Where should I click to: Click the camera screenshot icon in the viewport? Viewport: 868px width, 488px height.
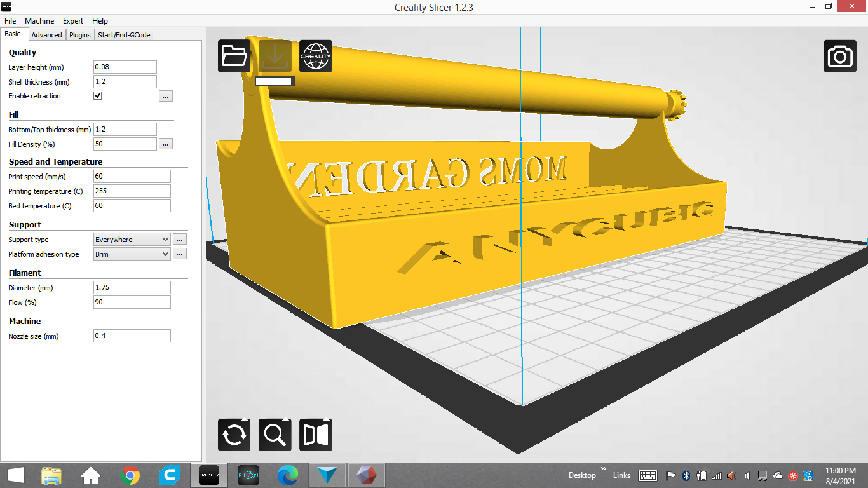tap(841, 56)
